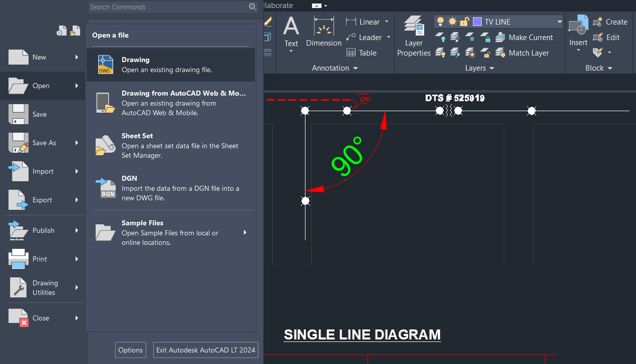
Task: Toggle TV LINE layer lock padlock
Action: [464, 22]
